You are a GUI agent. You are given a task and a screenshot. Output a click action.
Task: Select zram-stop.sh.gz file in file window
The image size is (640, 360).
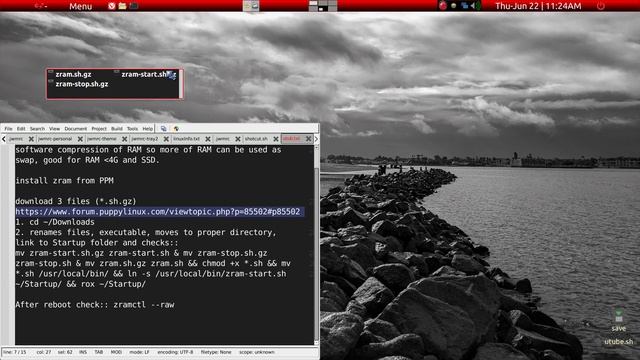(x=82, y=84)
